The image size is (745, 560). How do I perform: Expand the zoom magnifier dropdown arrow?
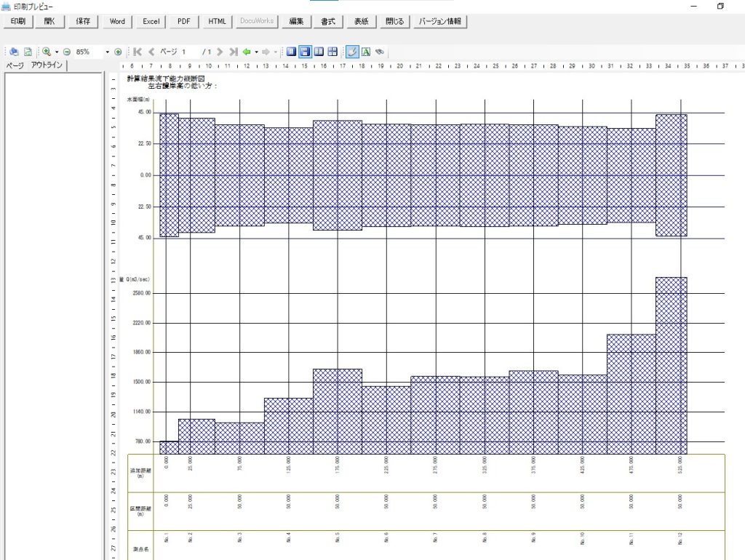pyautogui.click(x=56, y=52)
